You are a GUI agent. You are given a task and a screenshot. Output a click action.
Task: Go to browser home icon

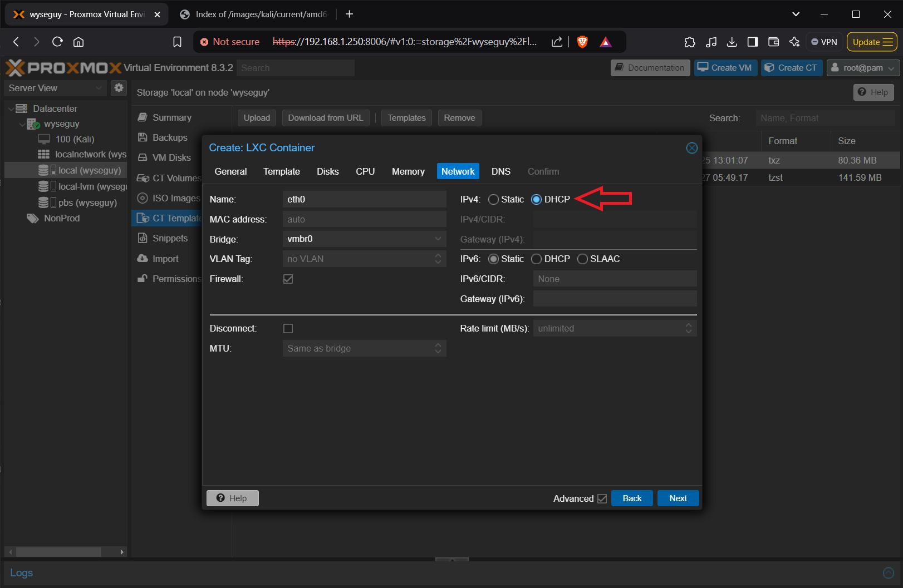click(78, 42)
